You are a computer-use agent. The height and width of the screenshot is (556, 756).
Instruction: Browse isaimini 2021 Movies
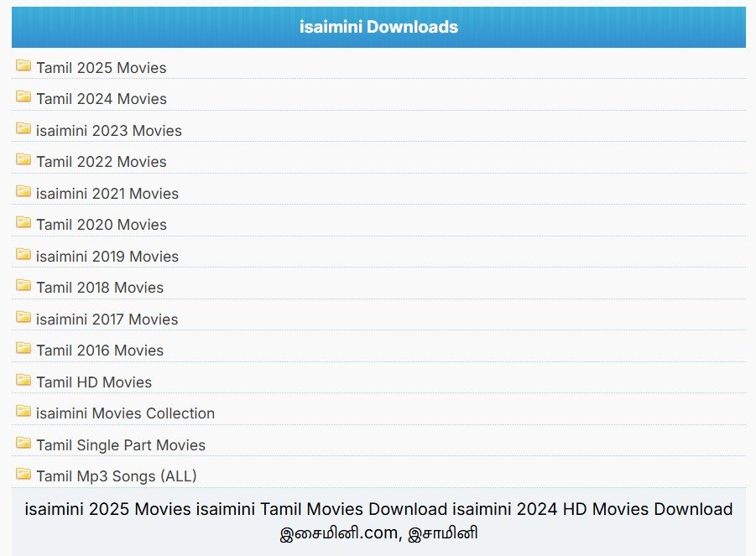pos(107,193)
